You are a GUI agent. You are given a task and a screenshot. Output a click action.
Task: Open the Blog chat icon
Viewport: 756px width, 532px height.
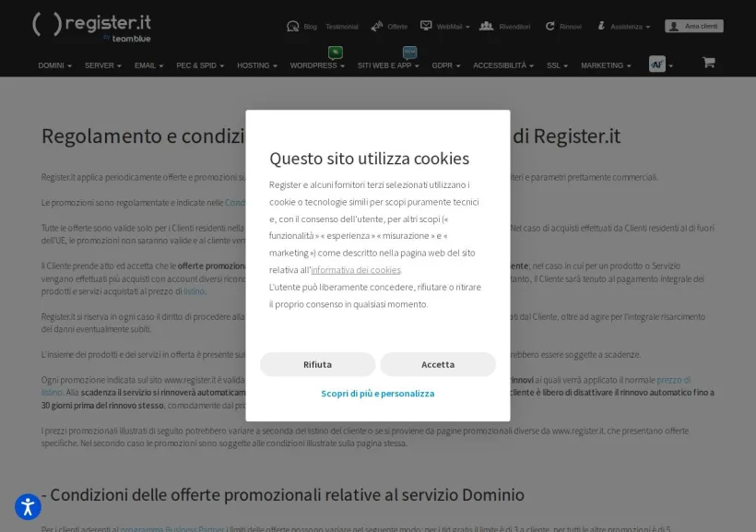292,27
